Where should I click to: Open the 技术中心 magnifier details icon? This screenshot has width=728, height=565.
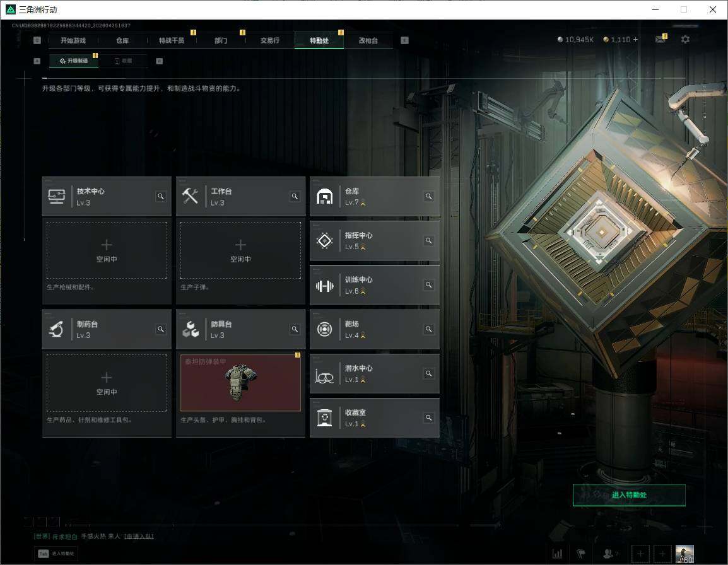click(161, 196)
